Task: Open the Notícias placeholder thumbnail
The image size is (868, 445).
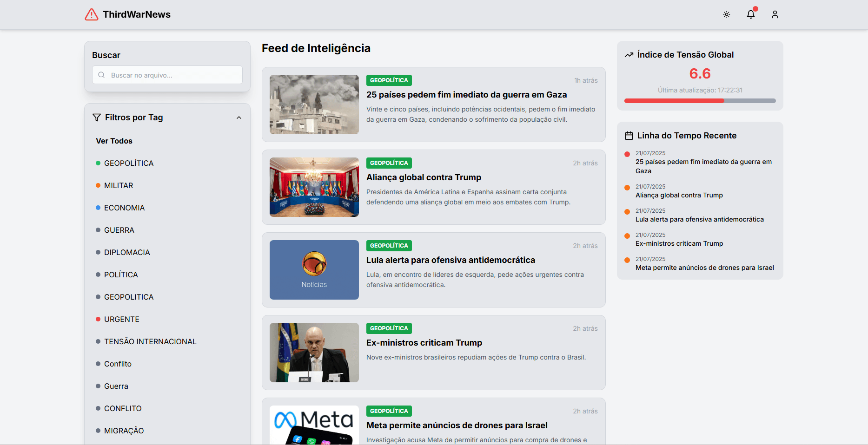Action: [314, 270]
